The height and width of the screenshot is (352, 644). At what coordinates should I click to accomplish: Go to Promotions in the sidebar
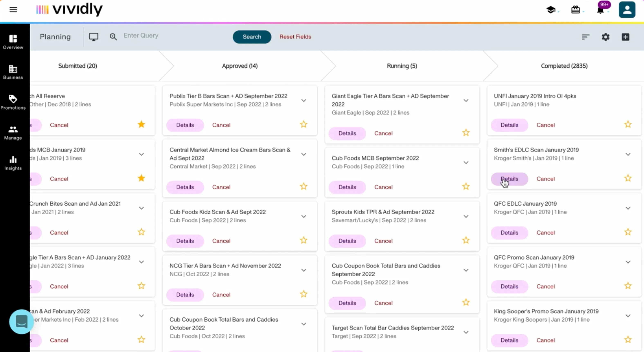point(13,102)
